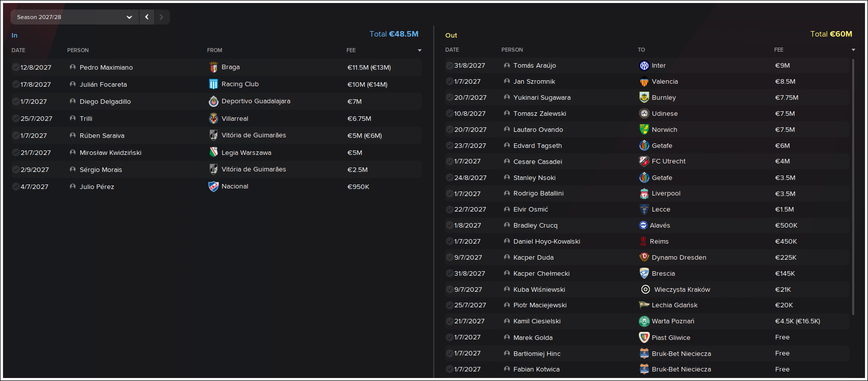Expand the In table column options arrow

(x=420, y=50)
